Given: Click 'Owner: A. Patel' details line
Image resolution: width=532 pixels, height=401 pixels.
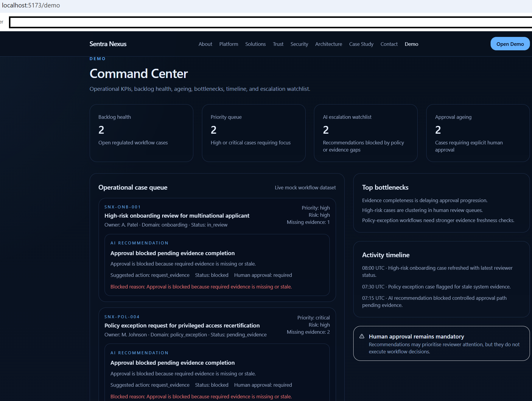Looking at the screenshot, I should [166, 225].
